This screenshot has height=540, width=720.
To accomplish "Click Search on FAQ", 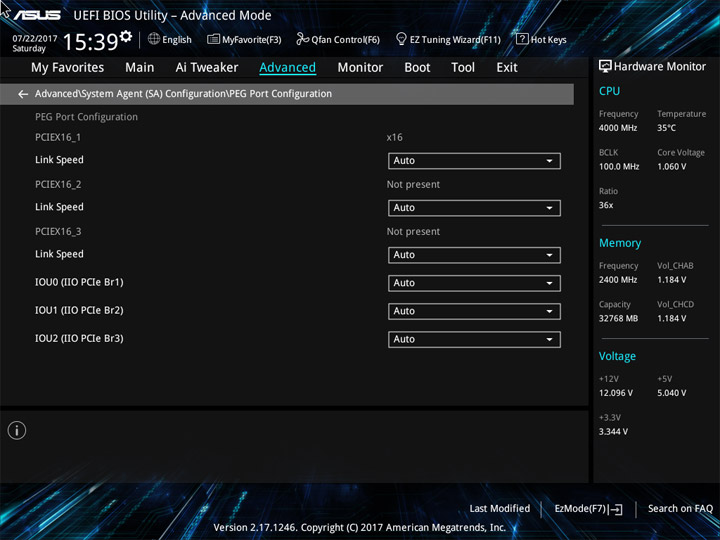I will coord(680,509).
